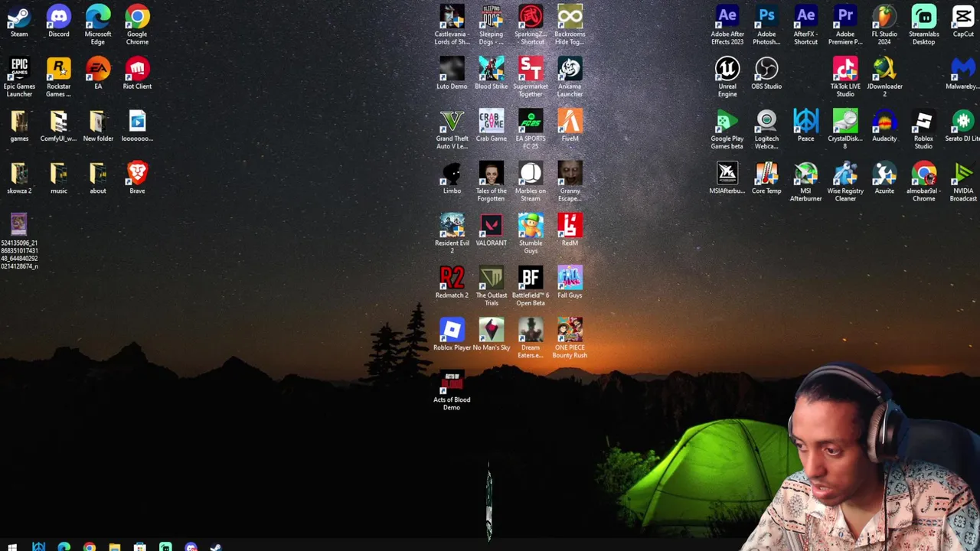Open Adobe Premiere Pro shortcut
Screen dimensions: 980x551
pyautogui.click(x=845, y=17)
